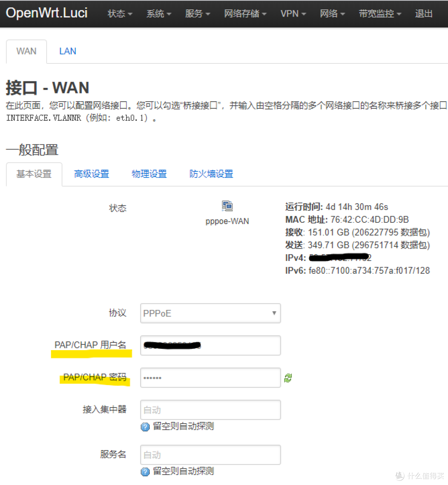Viewport: 448px width, 485px height.
Task: Expand the 网络存储 menu
Action: tap(245, 14)
